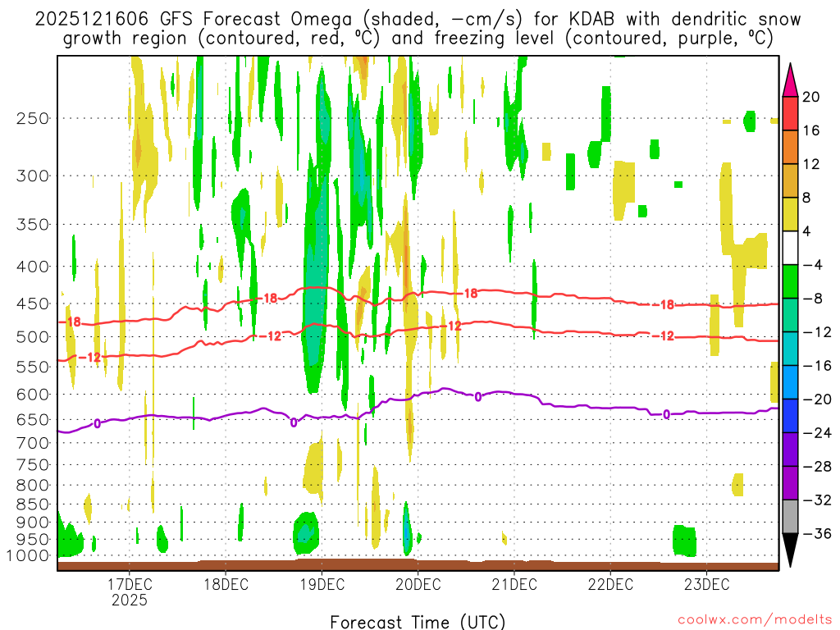Click the 21DEC date label
Image resolution: width=840 pixels, height=630 pixels.
514,584
